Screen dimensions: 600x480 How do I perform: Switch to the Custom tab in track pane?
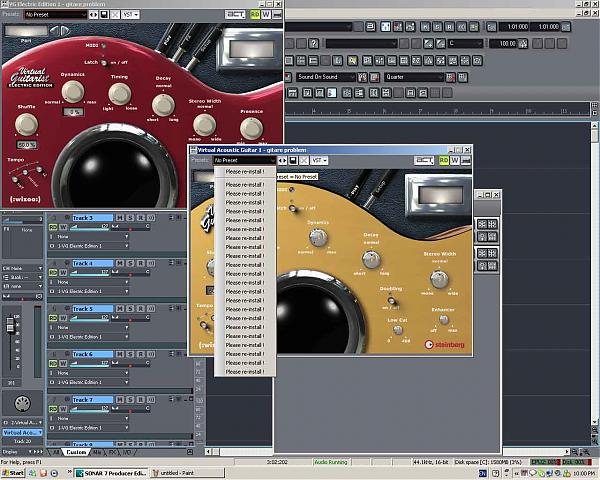(x=76, y=453)
